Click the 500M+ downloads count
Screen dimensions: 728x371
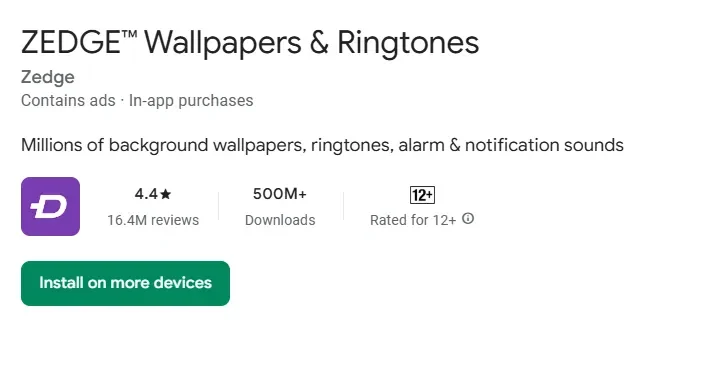(280, 194)
